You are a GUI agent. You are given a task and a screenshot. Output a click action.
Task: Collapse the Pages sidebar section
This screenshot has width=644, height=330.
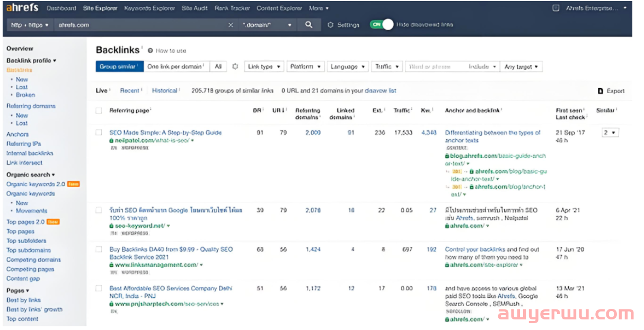coord(17,291)
